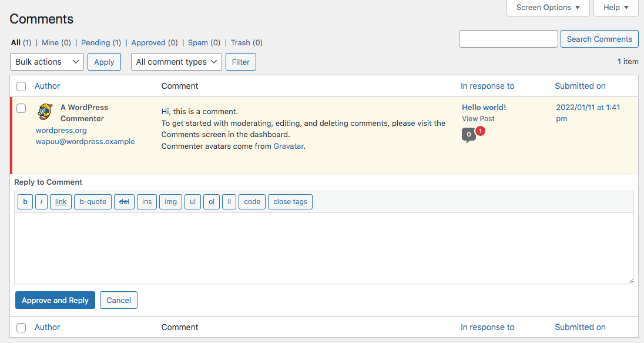Insert an image with img quicktag
Screen dimensions: 644x343
click(x=170, y=202)
